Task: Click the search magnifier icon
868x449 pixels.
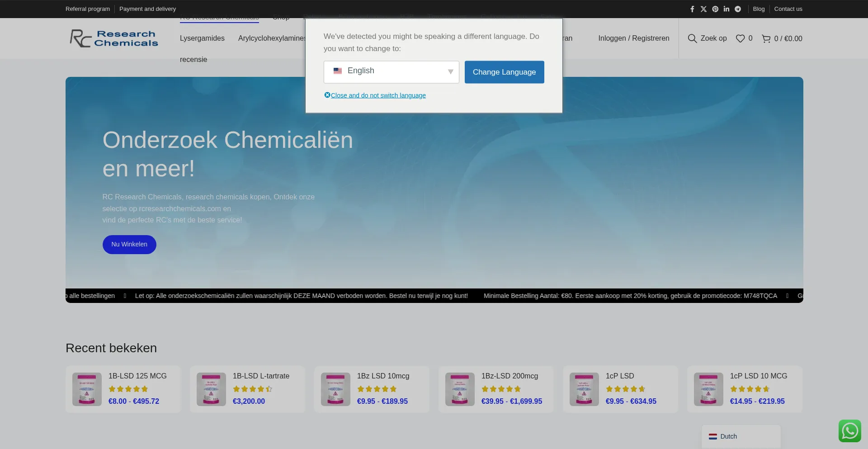Action: pyautogui.click(x=692, y=38)
